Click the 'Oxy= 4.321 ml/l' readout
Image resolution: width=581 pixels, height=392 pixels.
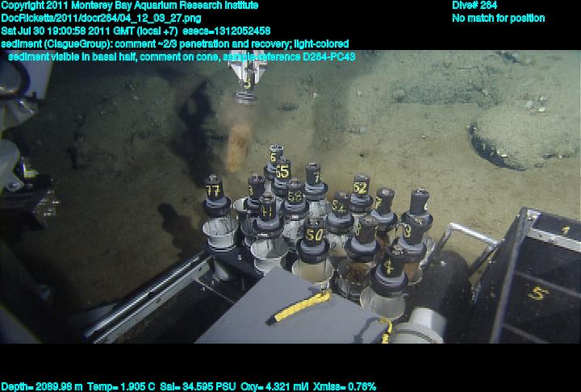(x=274, y=386)
